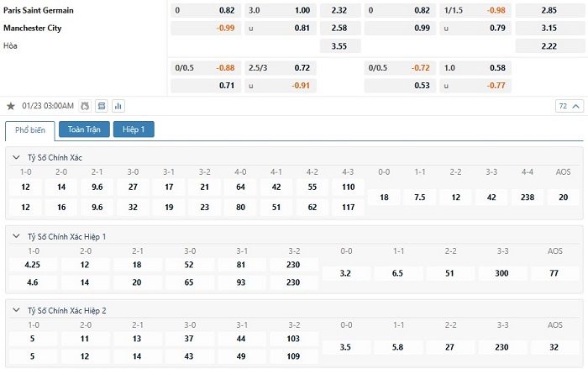Mark the match as favorite with star icon
This screenshot has width=588, height=369.
click(10, 106)
